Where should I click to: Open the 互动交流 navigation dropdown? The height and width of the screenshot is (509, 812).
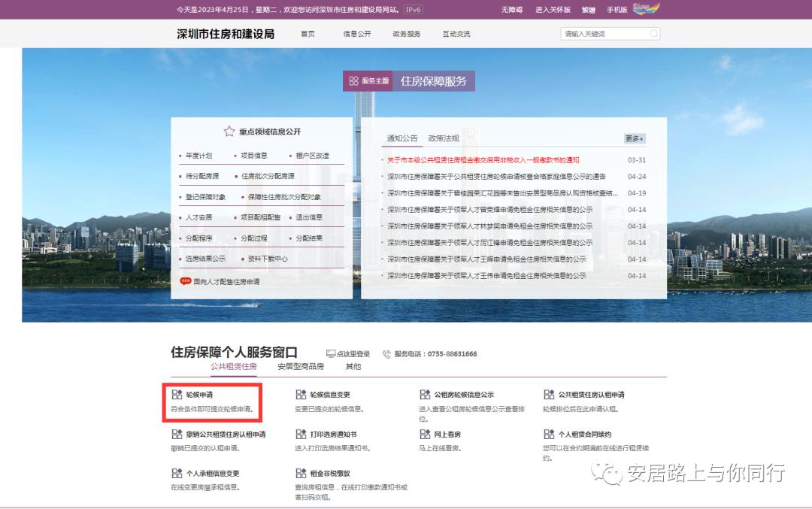(x=457, y=33)
